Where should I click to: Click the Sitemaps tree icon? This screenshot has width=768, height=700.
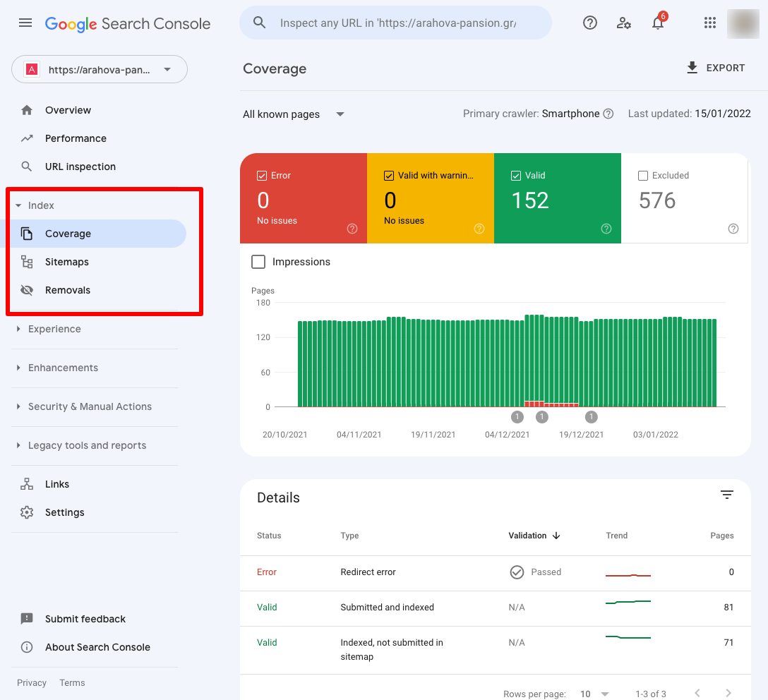(x=27, y=262)
